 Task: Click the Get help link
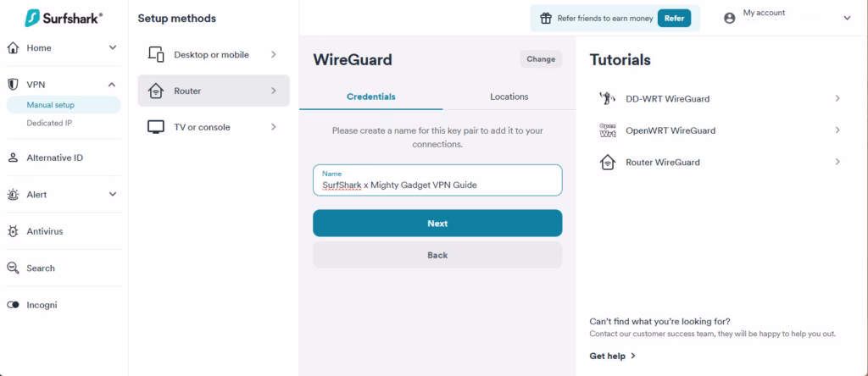pyautogui.click(x=612, y=357)
